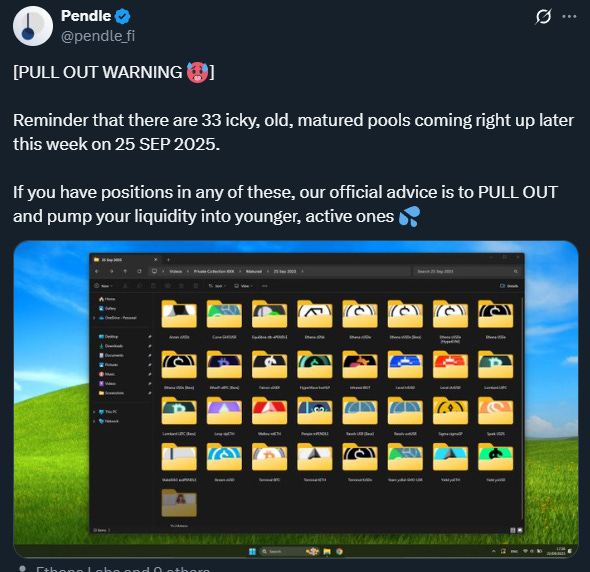Screen dimensions: 590x572
Task: Open the Pendle profile avatar
Action: [x=33, y=26]
